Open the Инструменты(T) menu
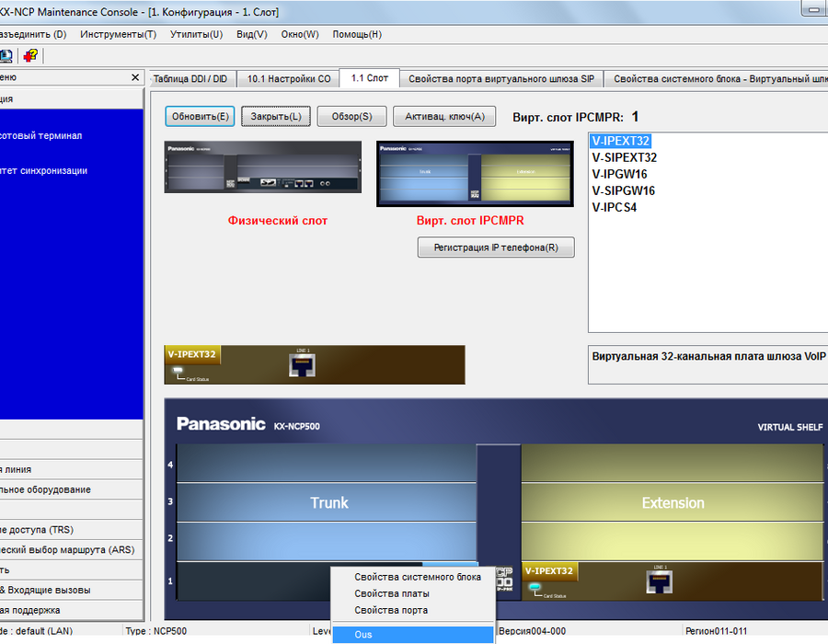The width and height of the screenshot is (828, 644). [119, 34]
